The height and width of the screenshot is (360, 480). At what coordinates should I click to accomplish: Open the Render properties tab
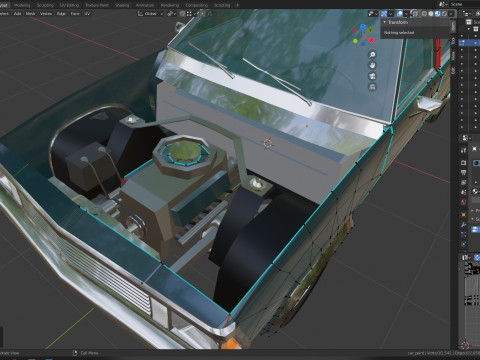[464, 163]
